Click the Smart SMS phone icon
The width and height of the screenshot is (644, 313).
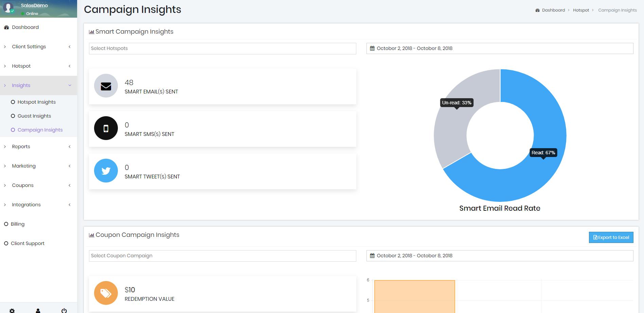[106, 128]
